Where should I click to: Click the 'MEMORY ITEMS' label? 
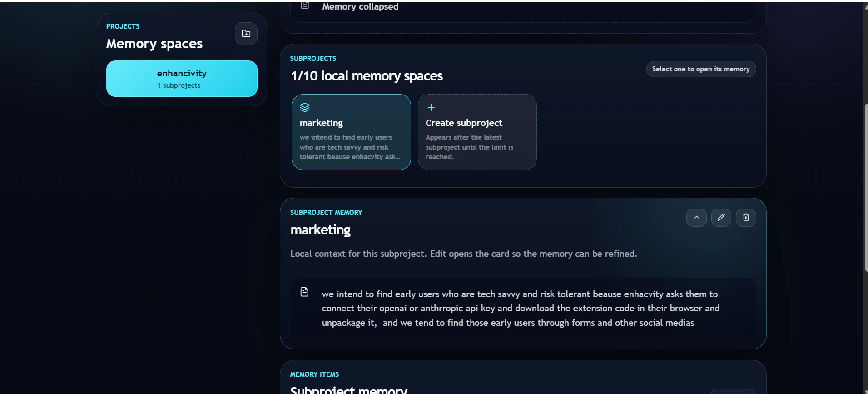pyautogui.click(x=314, y=374)
